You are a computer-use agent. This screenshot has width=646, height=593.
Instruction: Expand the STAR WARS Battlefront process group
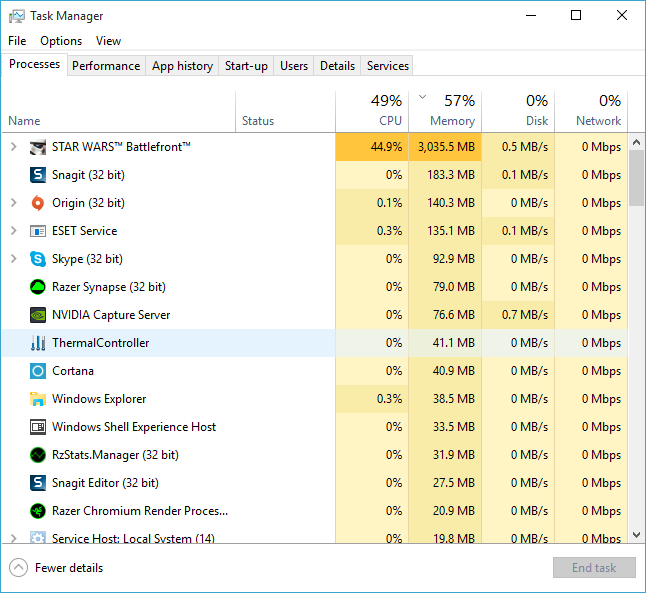(x=14, y=147)
